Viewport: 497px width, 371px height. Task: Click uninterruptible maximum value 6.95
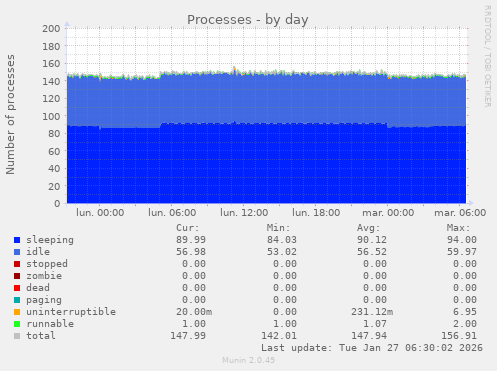pyautogui.click(x=465, y=312)
